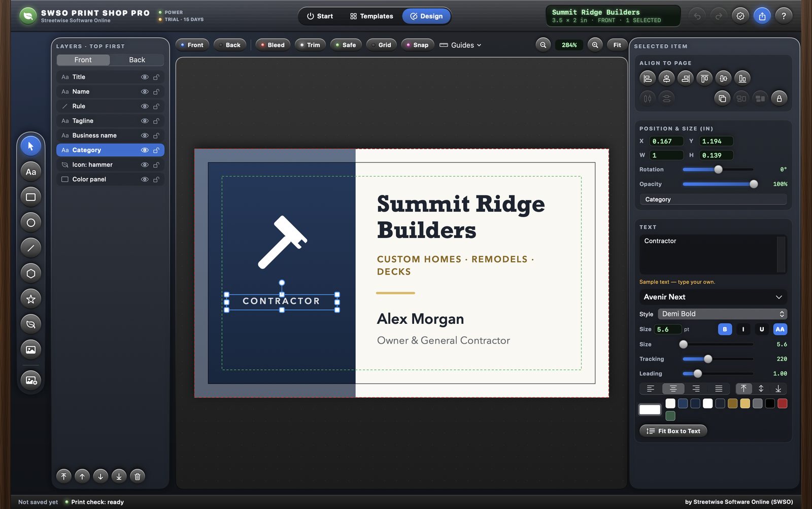
Task: Pick the red color swatch
Action: coord(783,403)
